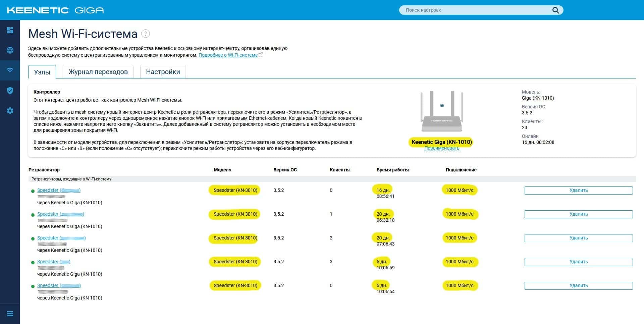Switch to the Журнал переходов tab

click(x=98, y=72)
